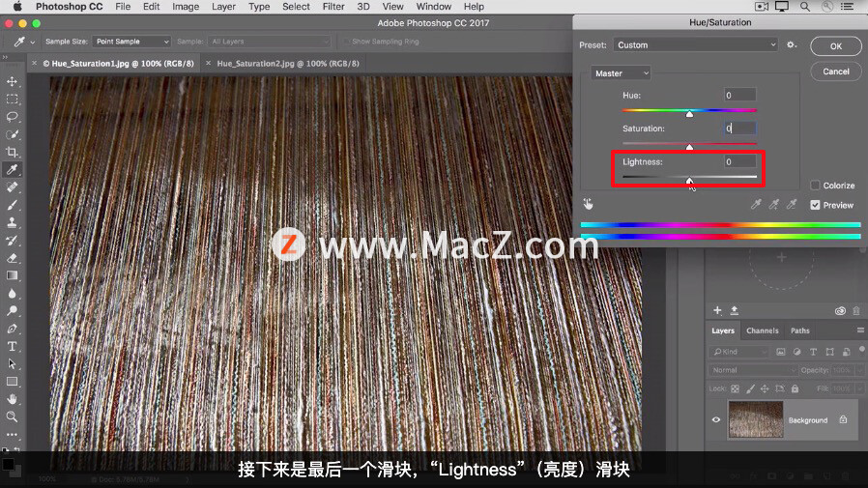Click the lock image pixels brush icon
Screen dimensions: 868x488
(x=750, y=389)
